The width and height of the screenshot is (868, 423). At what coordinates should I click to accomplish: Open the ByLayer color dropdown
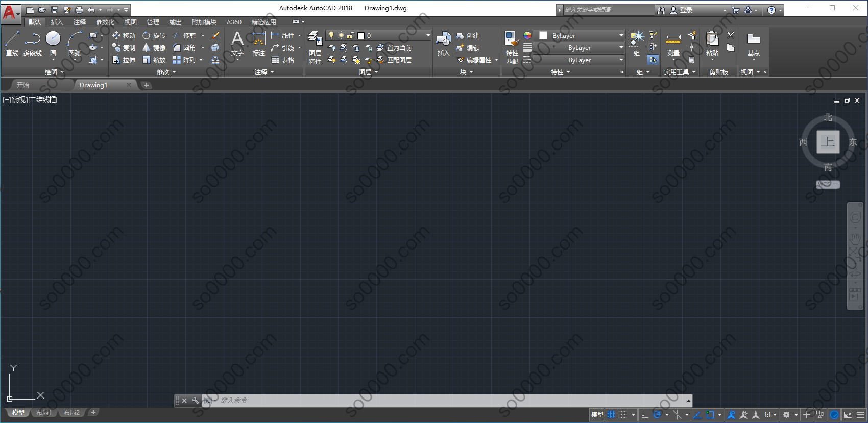(579, 35)
